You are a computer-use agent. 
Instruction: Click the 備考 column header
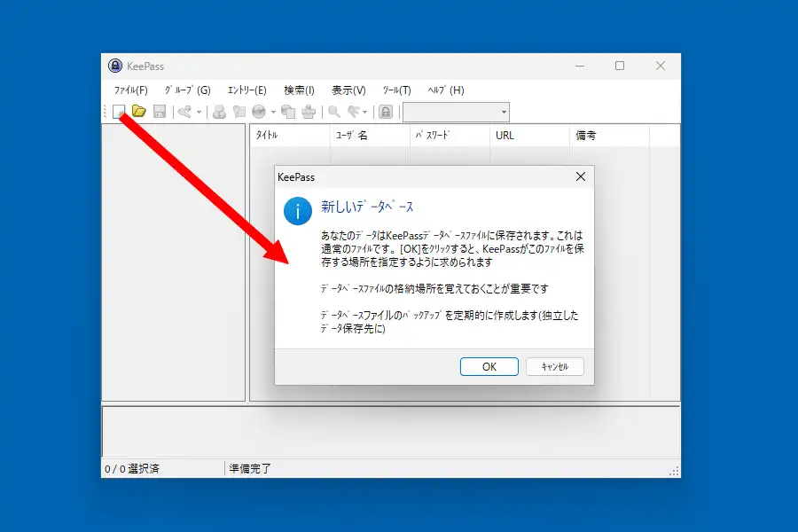[x=610, y=136]
